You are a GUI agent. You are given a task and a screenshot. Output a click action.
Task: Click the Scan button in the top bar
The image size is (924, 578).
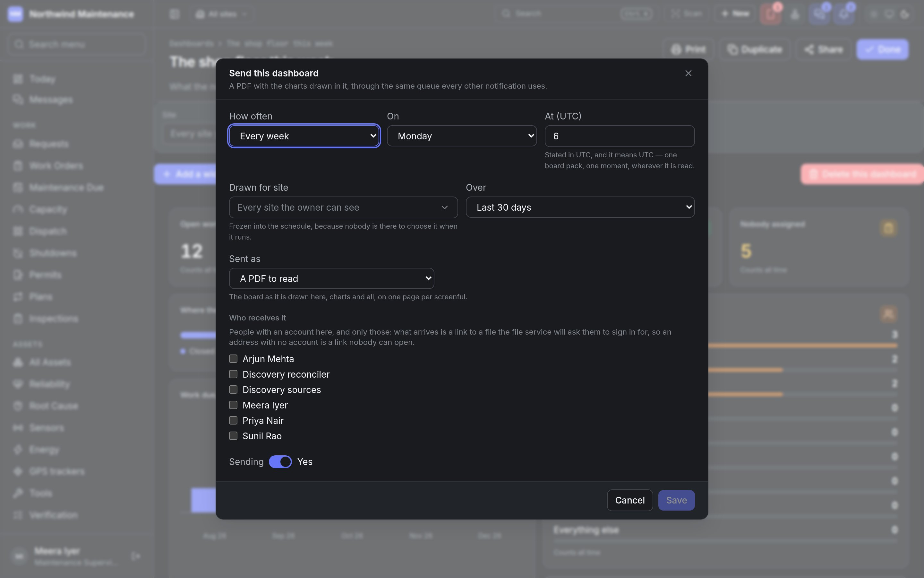coord(687,14)
